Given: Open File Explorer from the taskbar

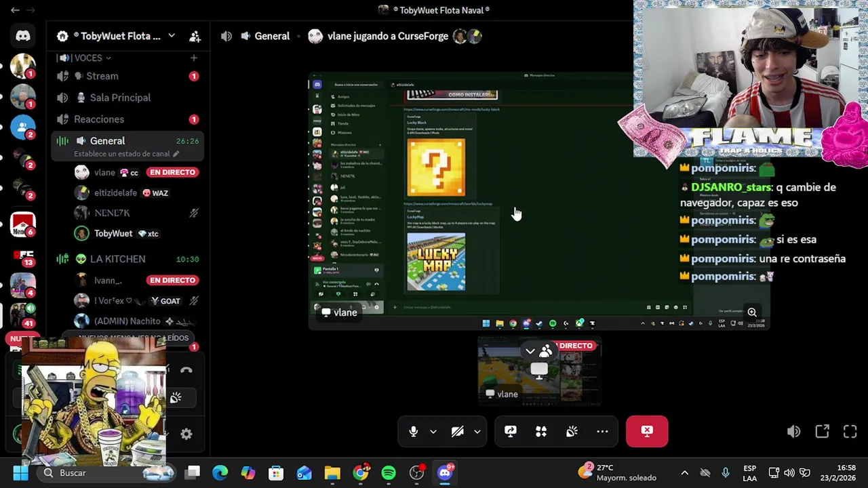Looking at the screenshot, I should [332, 472].
